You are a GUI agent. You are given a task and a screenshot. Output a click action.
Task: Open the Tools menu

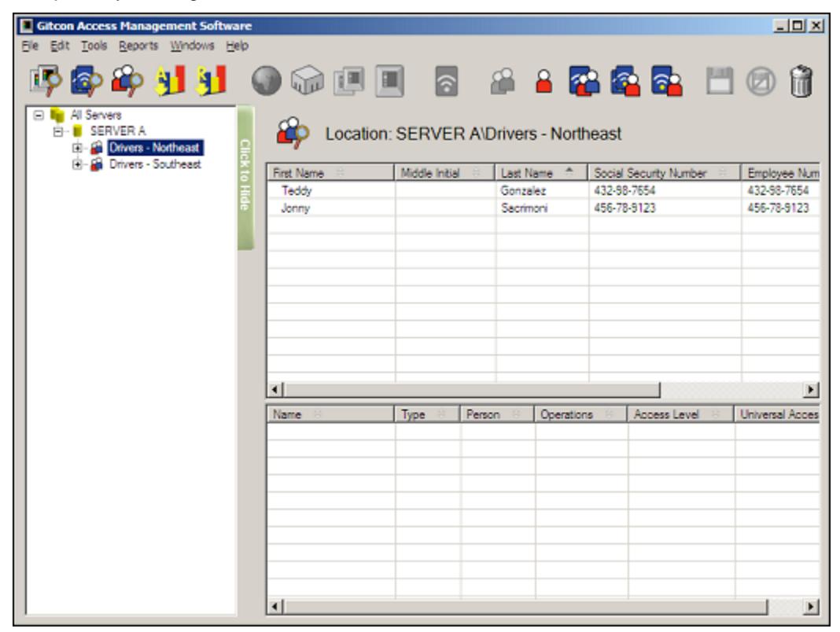94,46
